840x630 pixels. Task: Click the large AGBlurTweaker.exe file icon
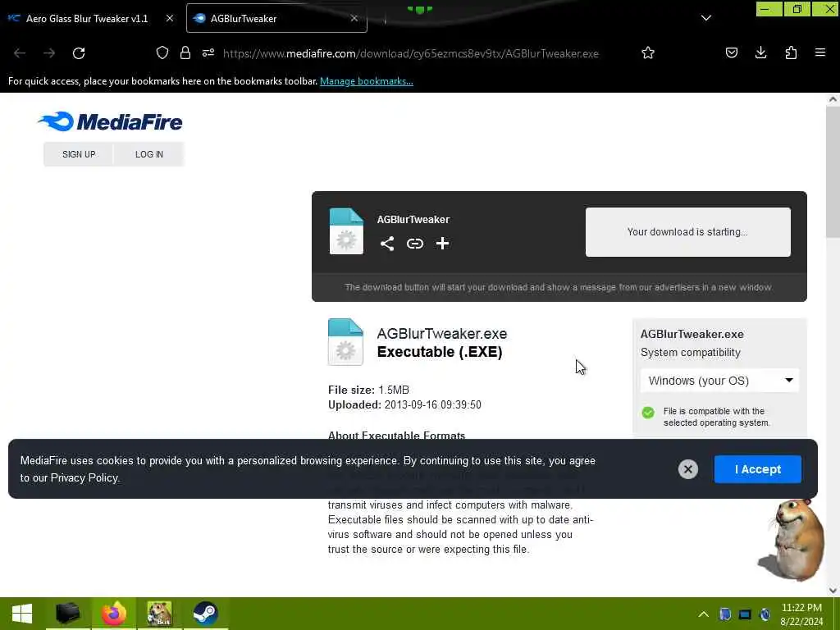[x=345, y=342]
